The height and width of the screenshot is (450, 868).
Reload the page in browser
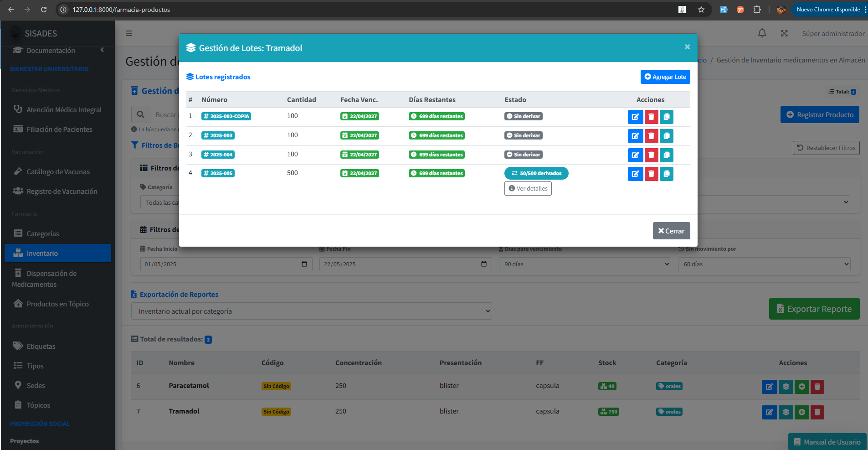click(x=43, y=10)
